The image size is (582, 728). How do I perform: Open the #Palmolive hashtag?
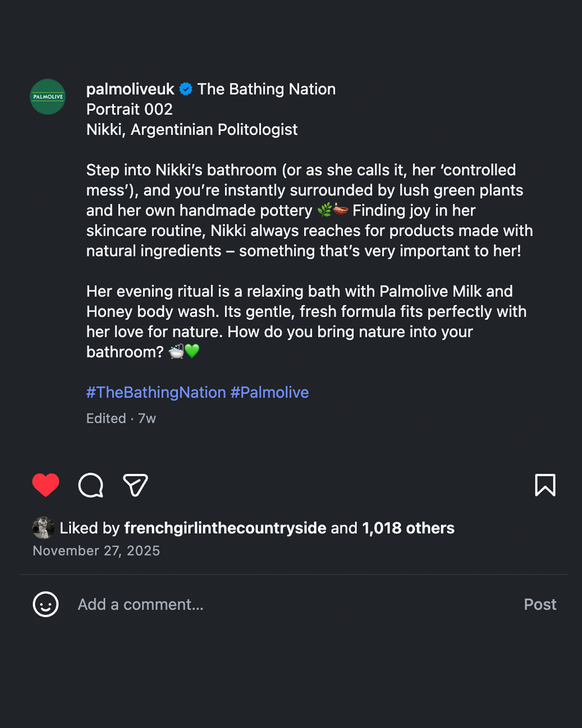point(269,393)
